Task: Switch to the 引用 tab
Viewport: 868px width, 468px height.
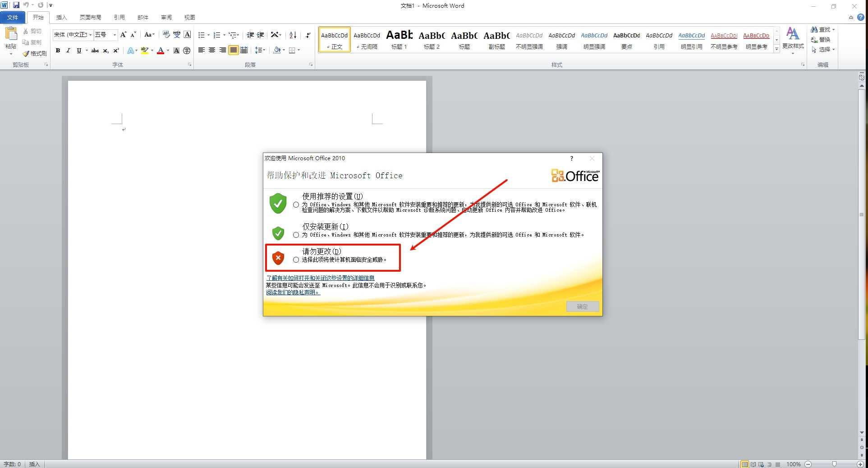Action: [119, 17]
